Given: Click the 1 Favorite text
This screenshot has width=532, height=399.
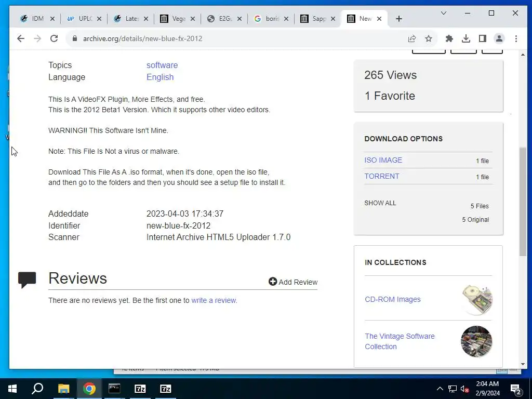Looking at the screenshot, I should click(390, 96).
